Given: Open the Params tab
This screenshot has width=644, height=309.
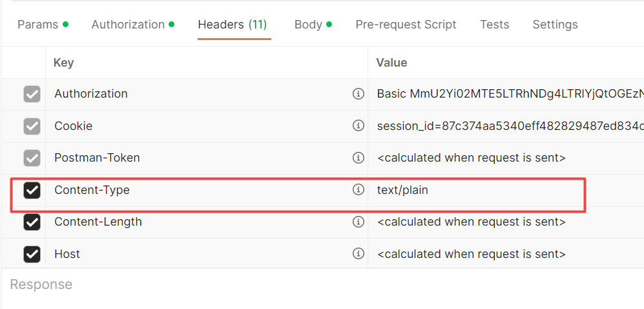Looking at the screenshot, I should 37,25.
